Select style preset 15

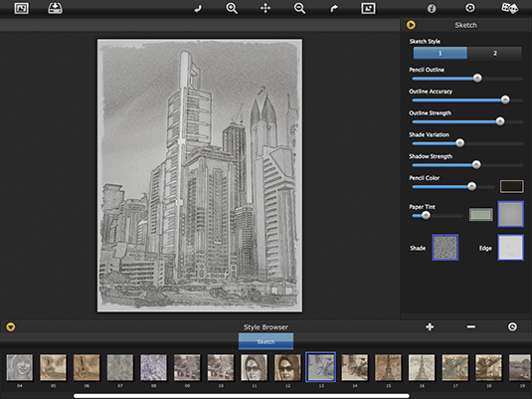point(388,367)
